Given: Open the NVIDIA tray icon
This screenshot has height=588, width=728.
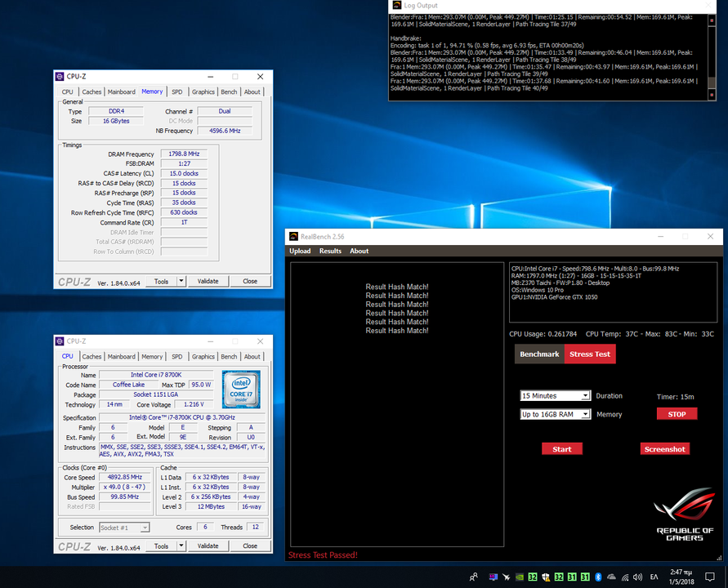Looking at the screenshot, I should point(520,577).
